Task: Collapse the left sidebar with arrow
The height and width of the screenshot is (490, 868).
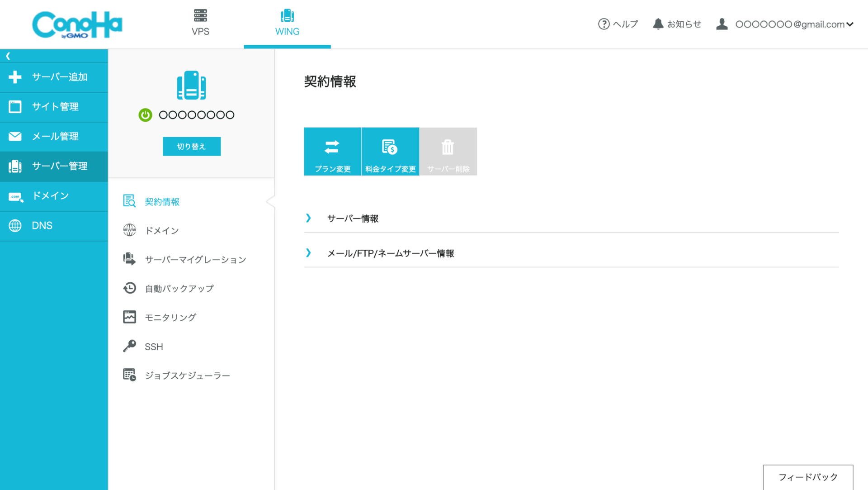Action: tap(8, 56)
